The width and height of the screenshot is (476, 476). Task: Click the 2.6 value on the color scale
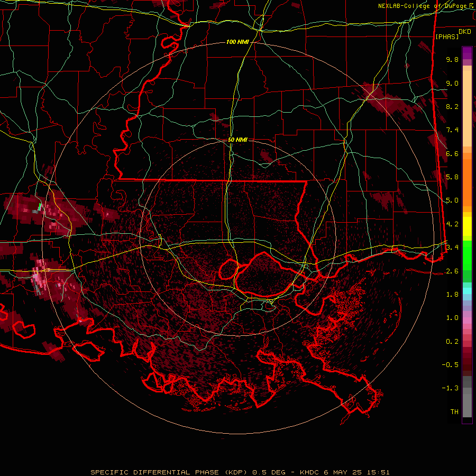452,271
